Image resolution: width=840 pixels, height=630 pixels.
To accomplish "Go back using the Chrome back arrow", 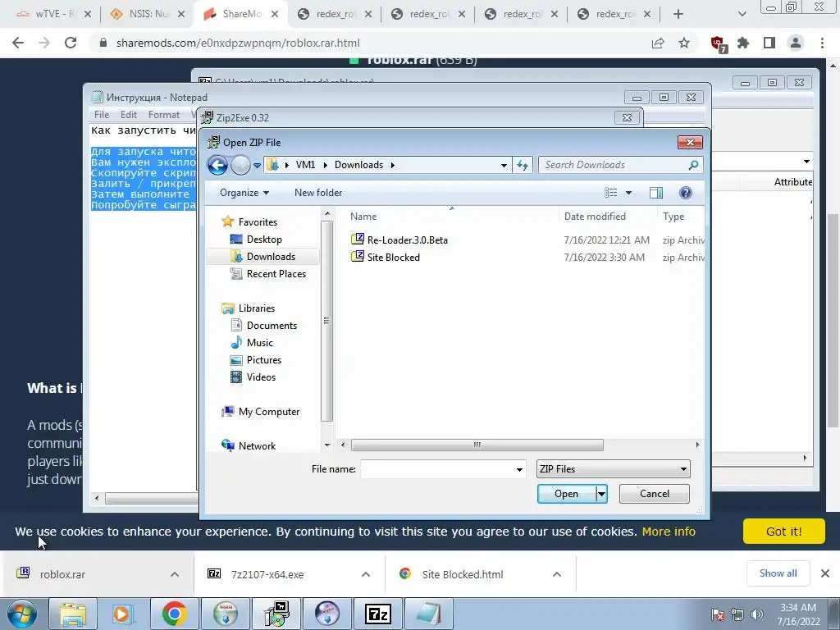I will (x=18, y=43).
